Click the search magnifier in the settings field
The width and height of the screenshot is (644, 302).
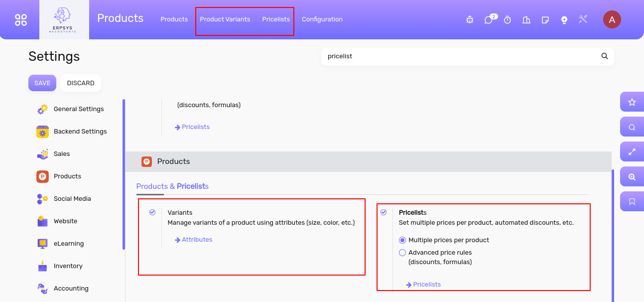tap(605, 56)
